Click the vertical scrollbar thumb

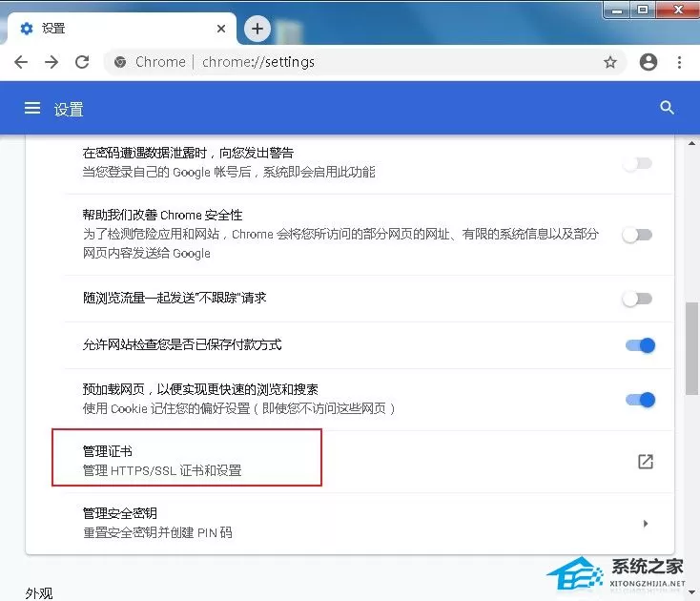[691, 349]
